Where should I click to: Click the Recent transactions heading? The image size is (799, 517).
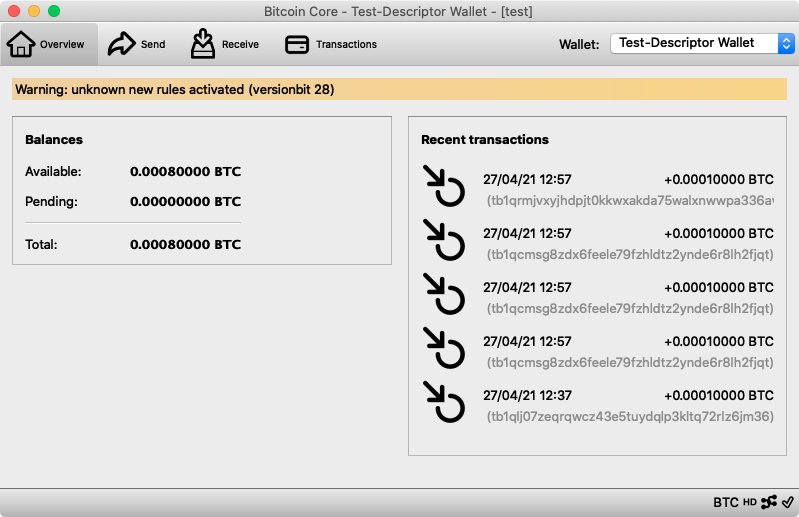coord(485,140)
